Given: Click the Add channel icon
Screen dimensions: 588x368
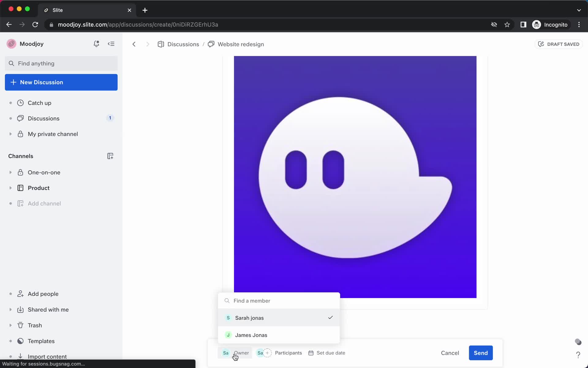Looking at the screenshot, I should (20, 204).
